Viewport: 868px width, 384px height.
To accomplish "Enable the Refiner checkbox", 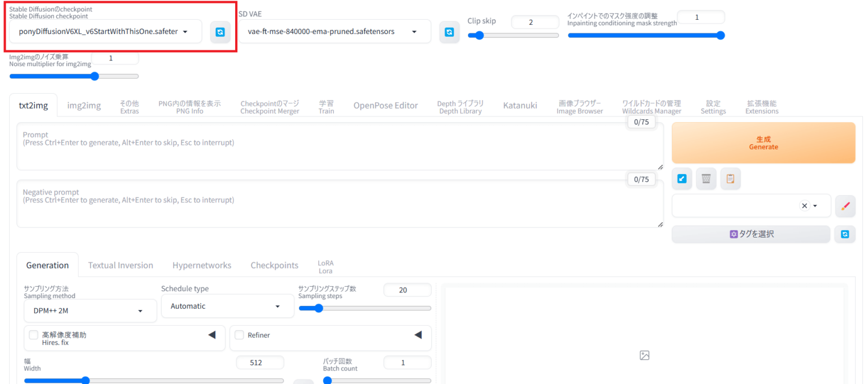I will coord(239,335).
